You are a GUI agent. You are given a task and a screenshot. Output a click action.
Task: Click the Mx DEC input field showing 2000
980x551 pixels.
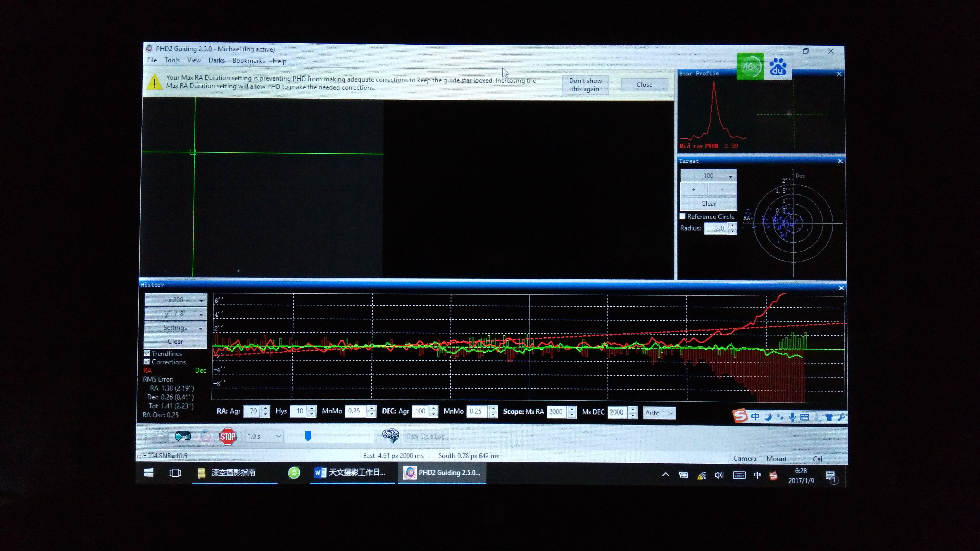point(617,412)
